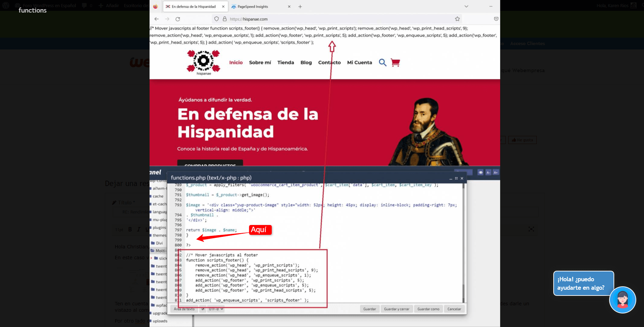644x327 pixels.
Task: Click the Área de texto button
Action: (184, 309)
